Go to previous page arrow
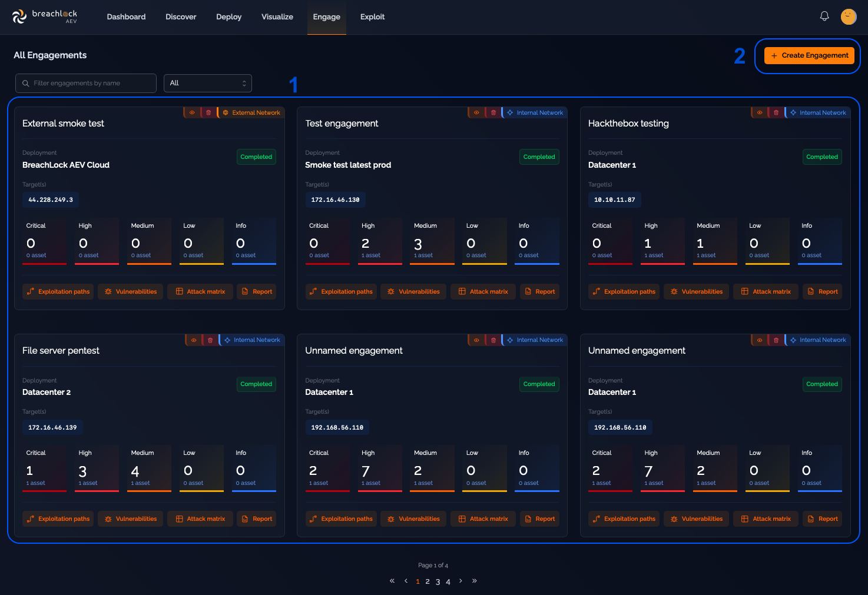Viewport: 868px width, 595px height. pos(406,581)
